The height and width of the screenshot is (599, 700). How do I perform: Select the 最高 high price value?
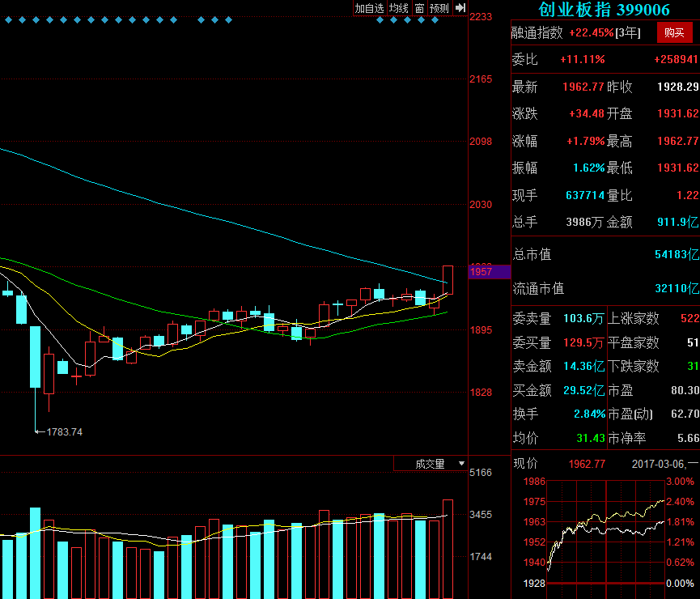[677, 141]
